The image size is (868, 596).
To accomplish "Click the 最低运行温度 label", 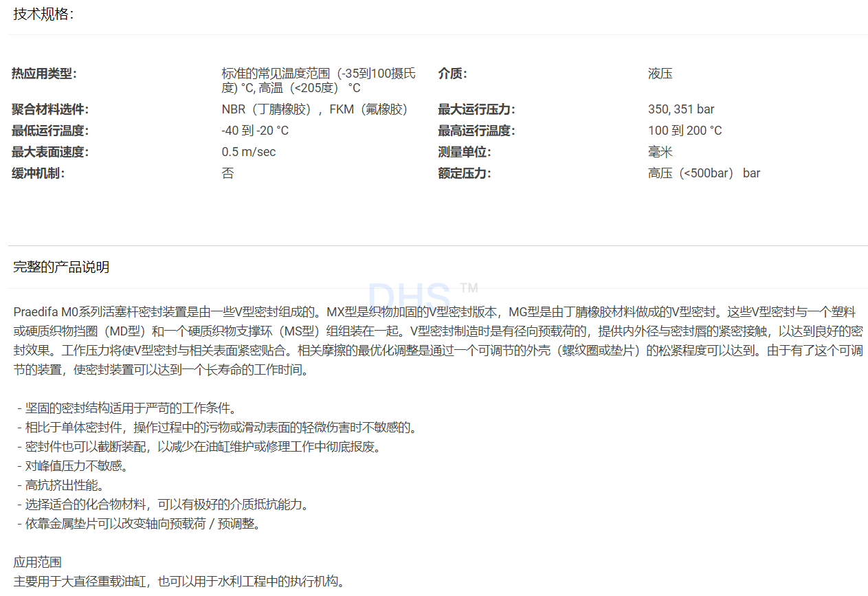I will click(x=50, y=131).
